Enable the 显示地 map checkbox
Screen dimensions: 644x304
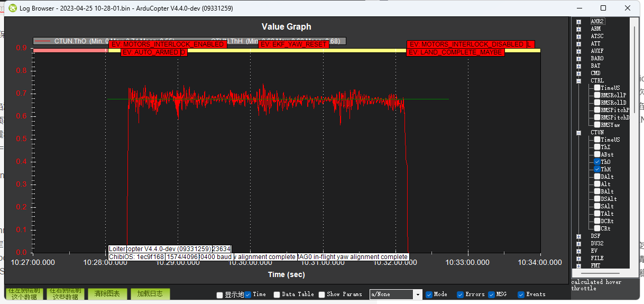point(220,294)
